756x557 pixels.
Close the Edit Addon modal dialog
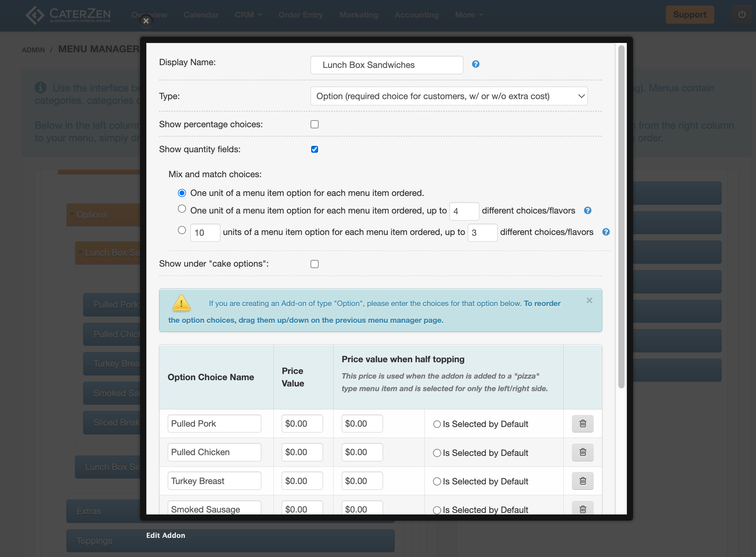click(x=146, y=21)
